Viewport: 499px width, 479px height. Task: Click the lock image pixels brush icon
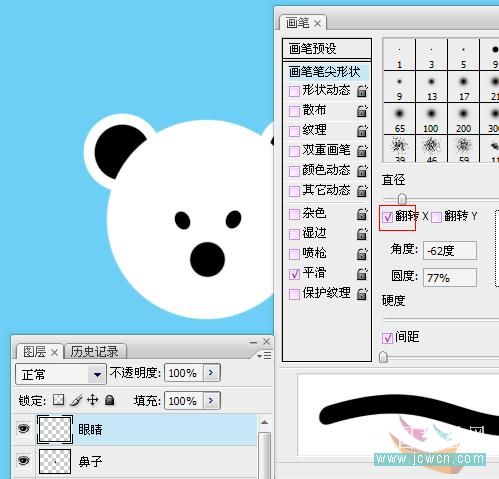[76, 400]
